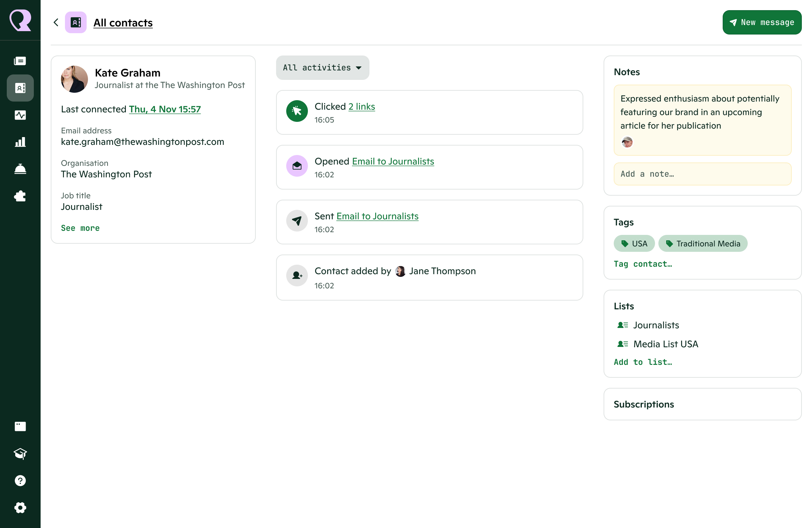Open the help question mark icon
812x528 pixels.
click(x=20, y=480)
